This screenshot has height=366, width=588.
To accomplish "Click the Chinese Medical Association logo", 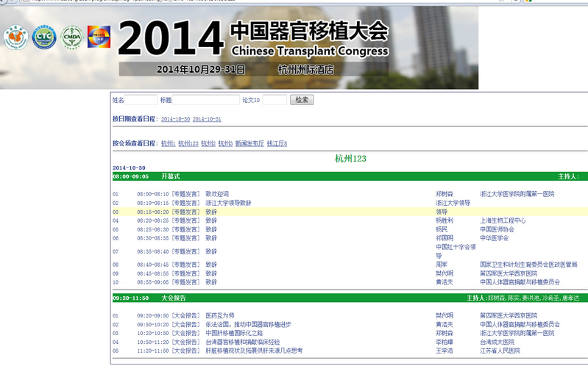I will point(16,37).
